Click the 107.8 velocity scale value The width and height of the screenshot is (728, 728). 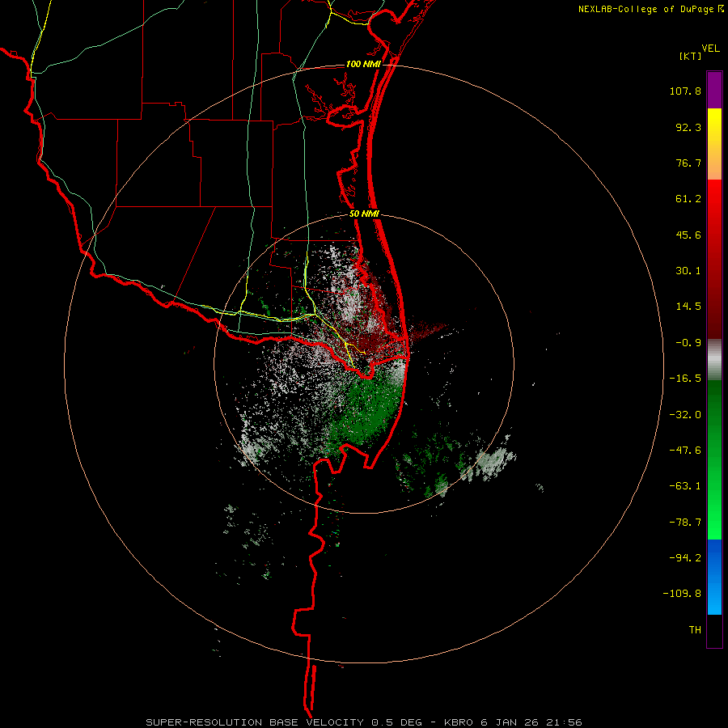(x=685, y=91)
